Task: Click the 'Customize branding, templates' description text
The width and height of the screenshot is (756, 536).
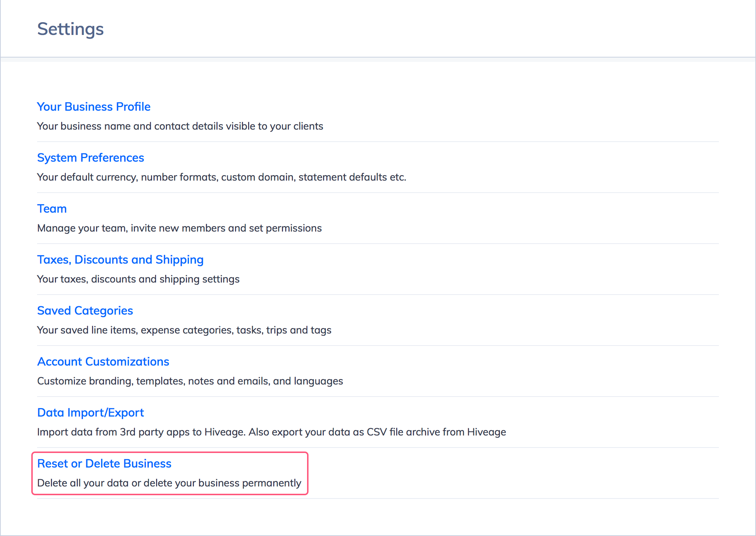Action: (x=190, y=381)
